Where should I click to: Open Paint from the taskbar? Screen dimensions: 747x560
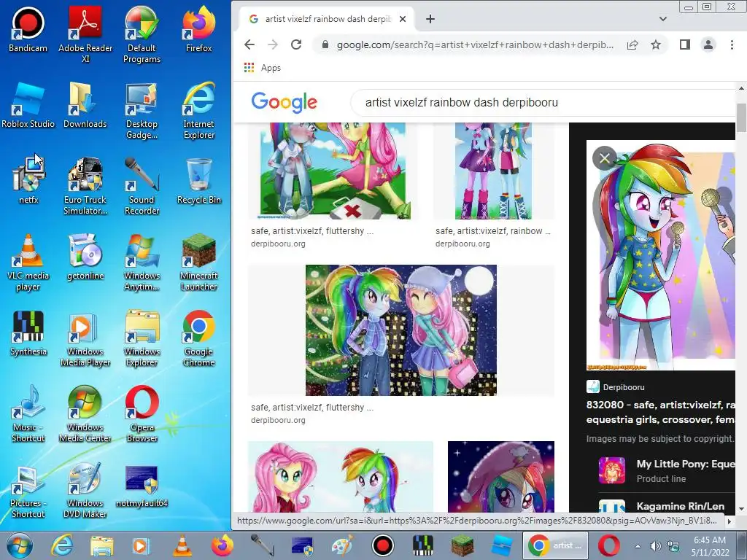point(341,545)
